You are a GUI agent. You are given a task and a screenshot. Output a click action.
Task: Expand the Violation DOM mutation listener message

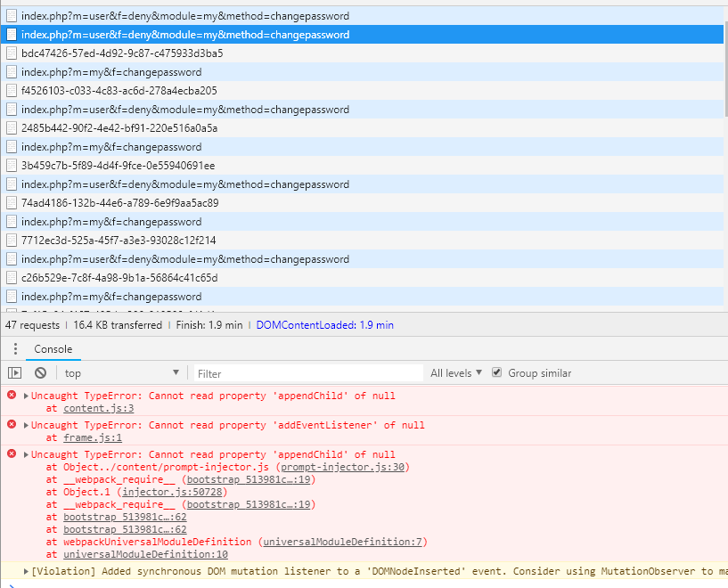coord(26,571)
